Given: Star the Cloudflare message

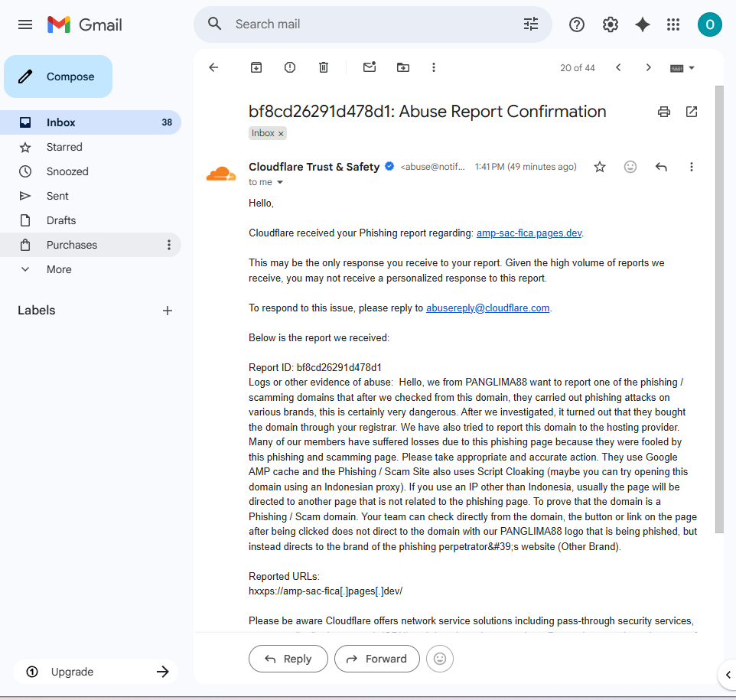Looking at the screenshot, I should (x=599, y=167).
